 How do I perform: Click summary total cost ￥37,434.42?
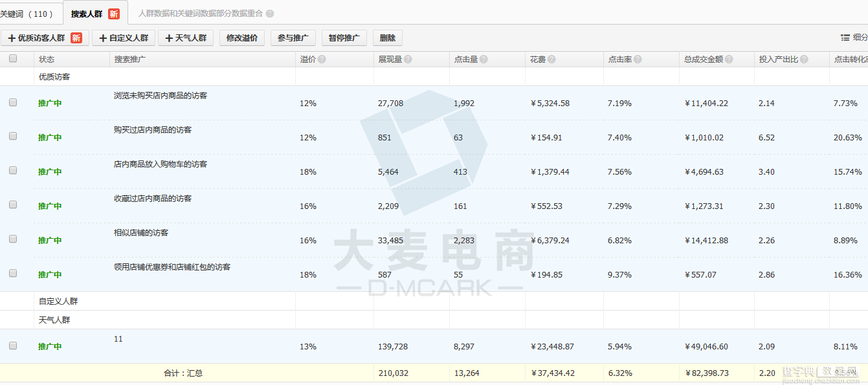(x=552, y=373)
